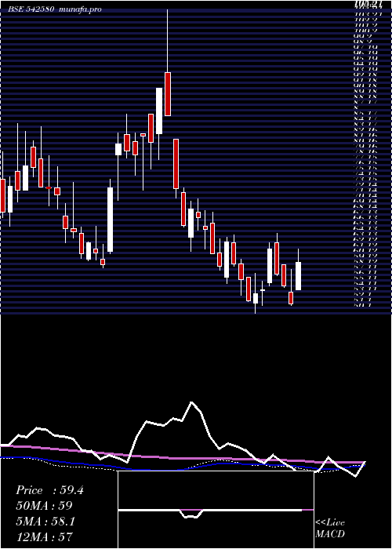This screenshot has height=549, width=392.
Task: Select the 12MA : 57 value
Action: (44, 536)
